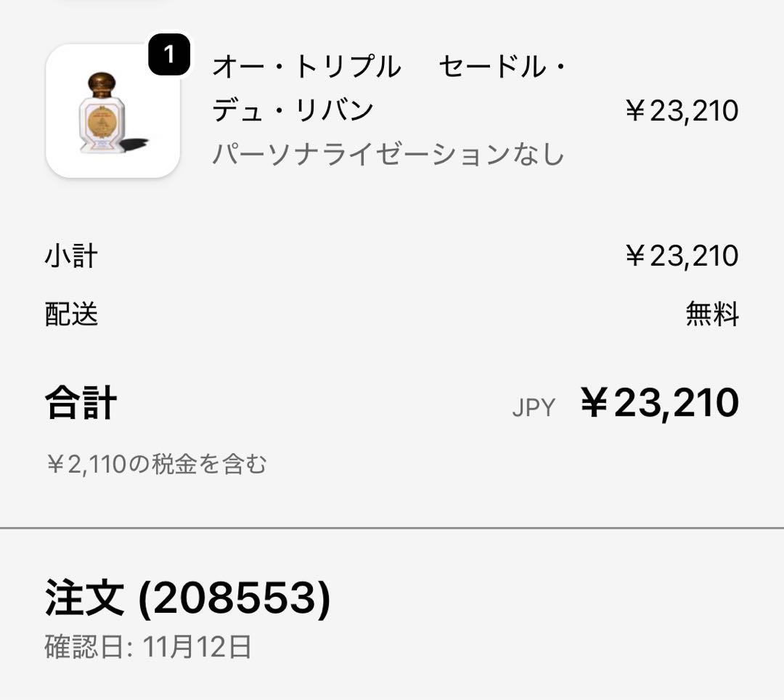The height and width of the screenshot is (700, 784).
Task: Click the horizontal divider above order section
Action: point(392,528)
